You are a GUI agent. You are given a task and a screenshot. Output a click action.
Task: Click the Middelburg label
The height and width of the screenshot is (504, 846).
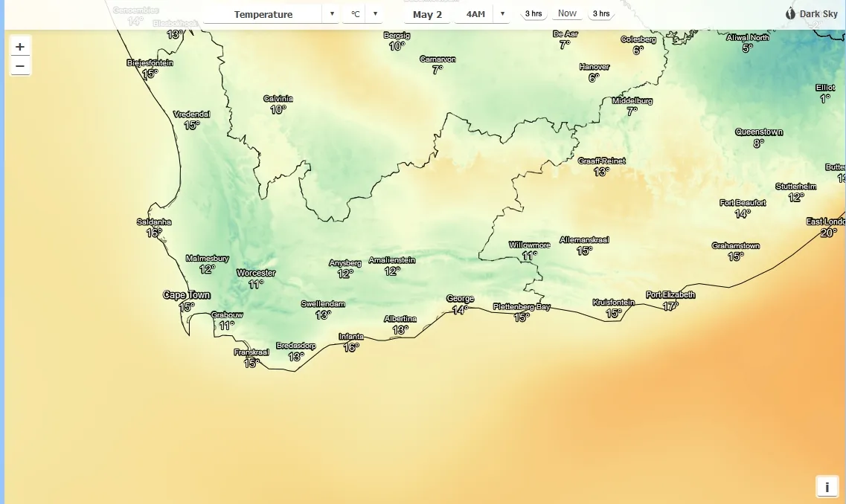pos(632,101)
